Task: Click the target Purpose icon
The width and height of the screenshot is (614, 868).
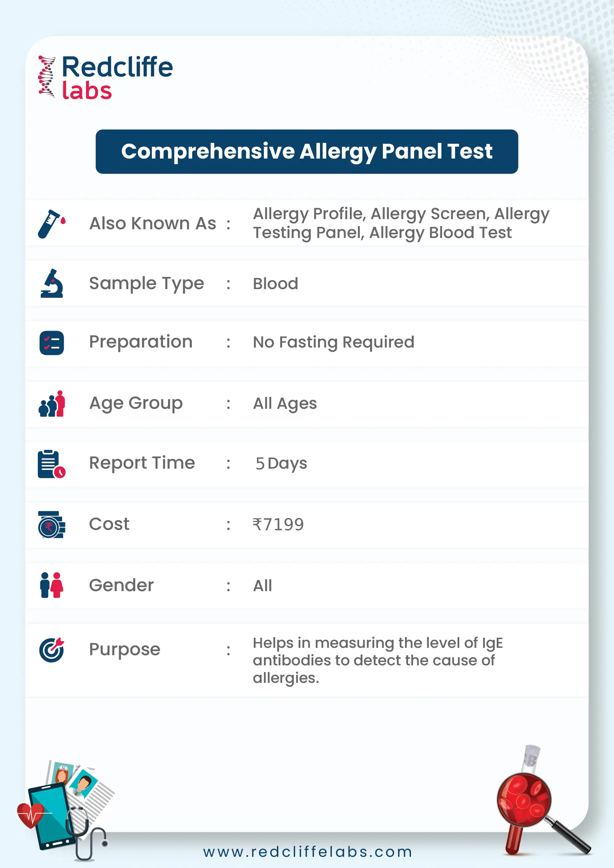Action: pyautogui.click(x=52, y=650)
